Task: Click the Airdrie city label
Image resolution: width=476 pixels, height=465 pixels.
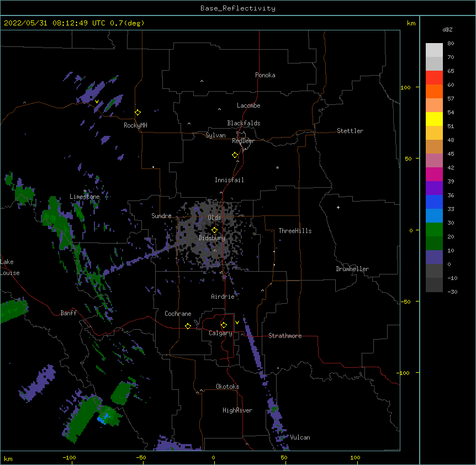Action: [x=223, y=297]
